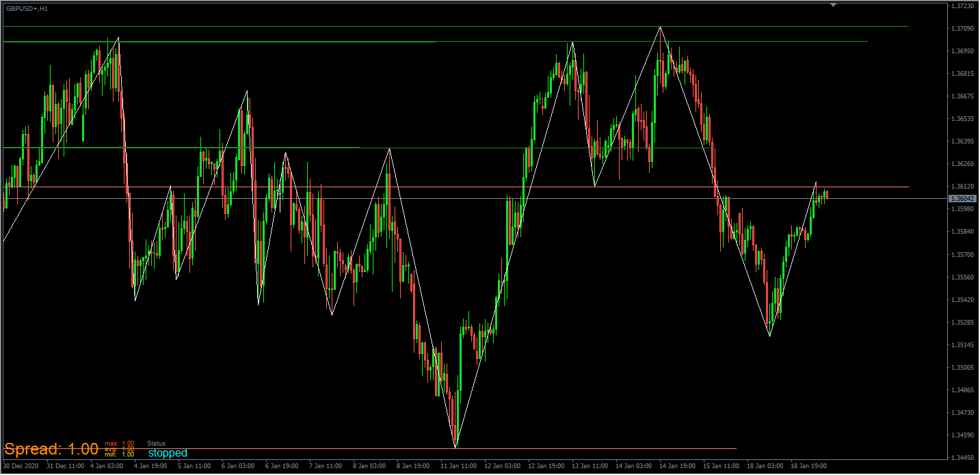This screenshot has height=475, width=980.
Task: Click the '31 Dec 11:00' time axis label
Action: click(x=65, y=466)
